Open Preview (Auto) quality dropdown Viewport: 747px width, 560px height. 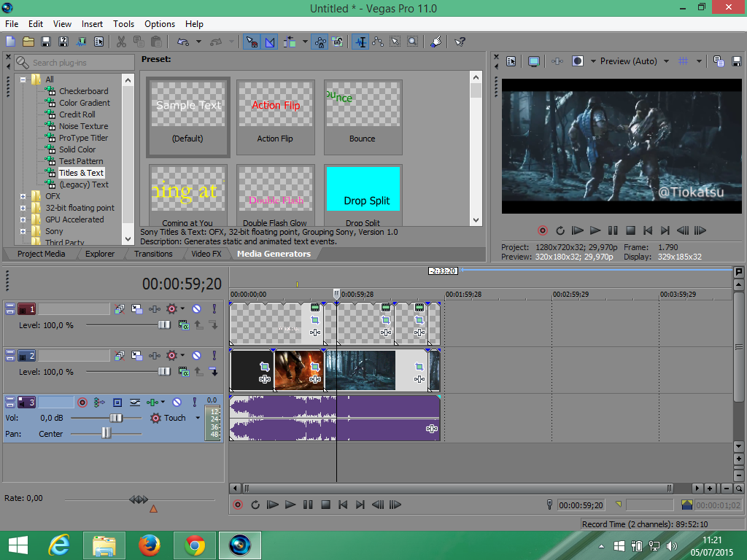666,61
